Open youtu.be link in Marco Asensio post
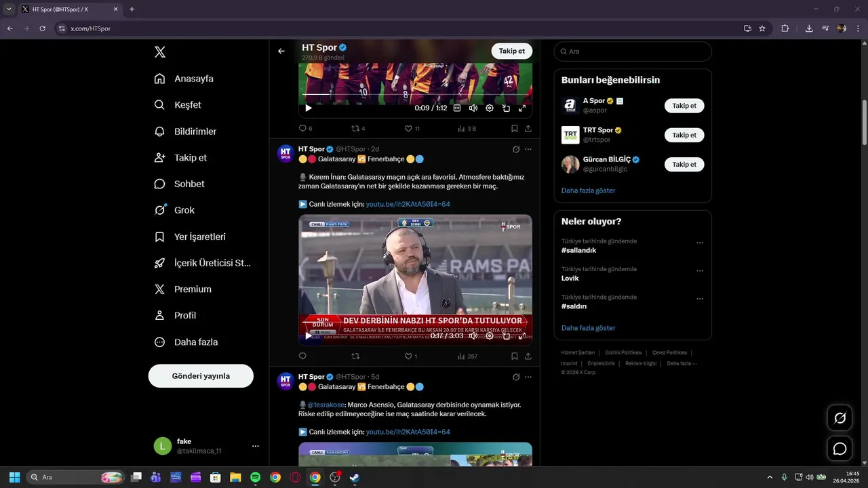868x488 pixels. click(408, 432)
